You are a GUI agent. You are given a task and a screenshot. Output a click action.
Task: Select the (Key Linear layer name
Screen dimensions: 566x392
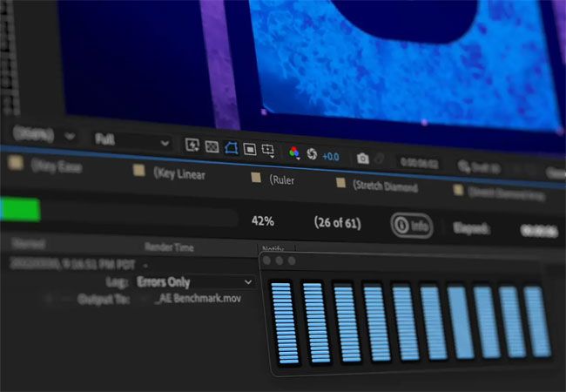click(x=179, y=174)
